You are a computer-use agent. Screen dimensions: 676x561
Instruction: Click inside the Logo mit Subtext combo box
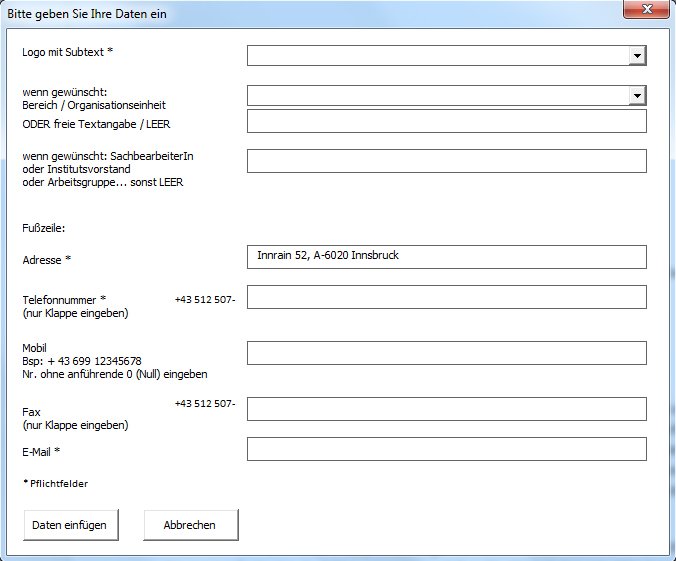(438, 56)
